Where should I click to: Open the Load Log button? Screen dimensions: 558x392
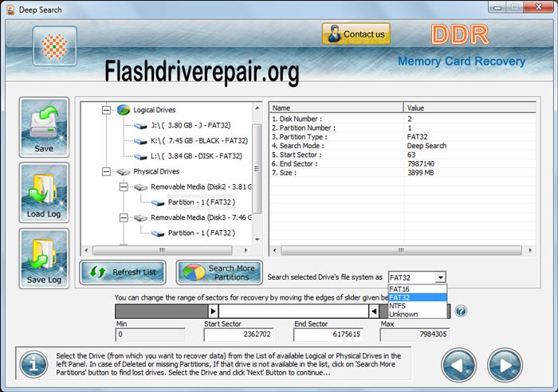tap(44, 193)
